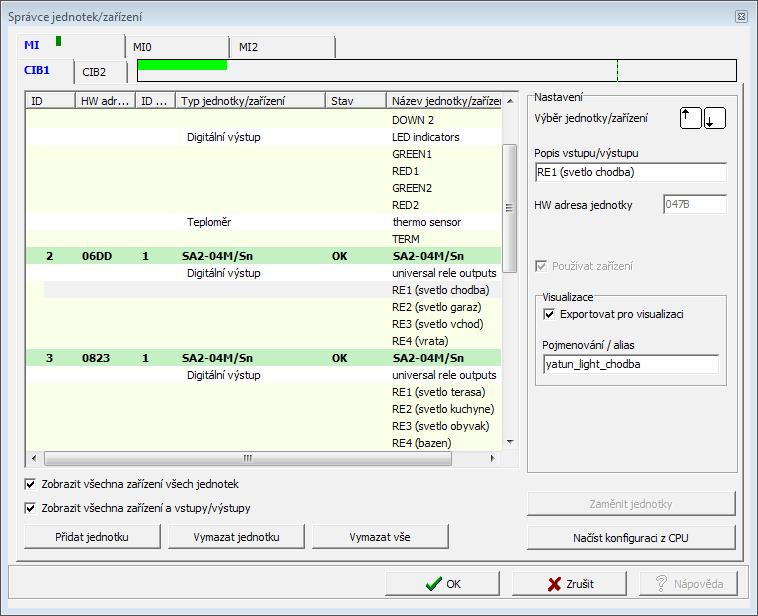Click the list scroll-left arrow

click(34, 458)
